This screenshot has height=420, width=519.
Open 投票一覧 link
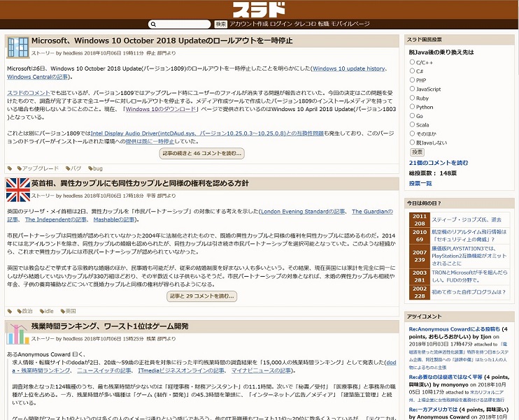420,183
